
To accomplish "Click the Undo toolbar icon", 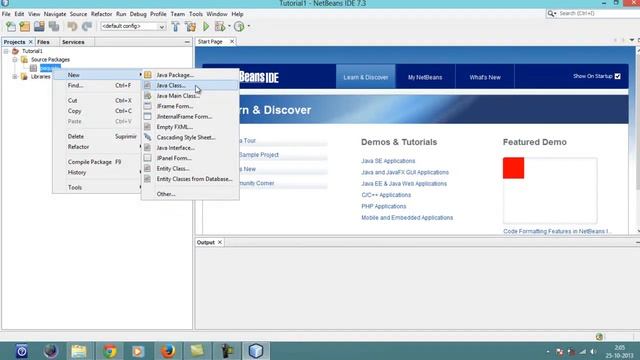I will [x=72, y=27].
